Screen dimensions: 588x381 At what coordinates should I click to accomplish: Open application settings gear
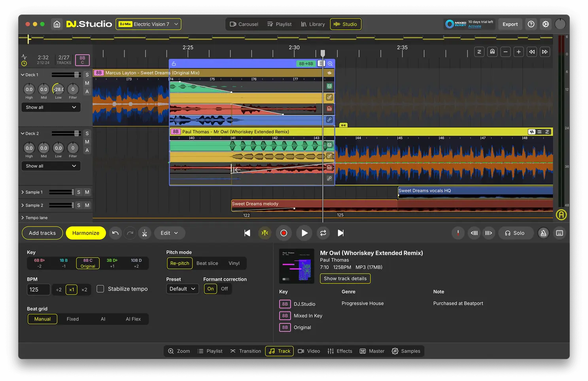click(x=546, y=24)
